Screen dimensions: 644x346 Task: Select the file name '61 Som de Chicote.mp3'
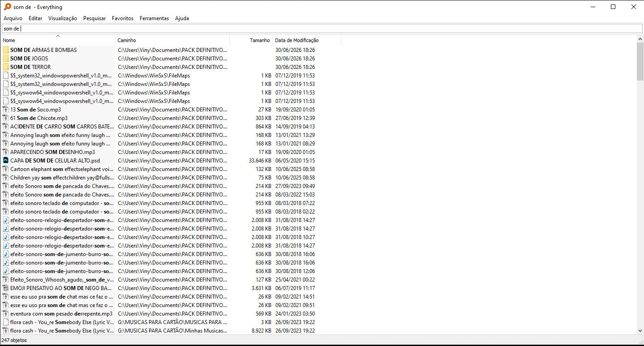click(x=39, y=118)
